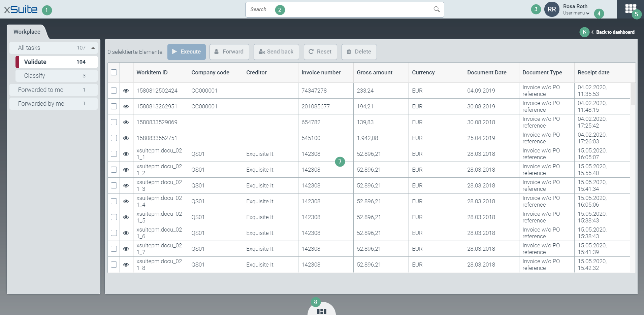Click eye icon for workitem 1580833552751
644x315 pixels.
coord(126,138)
